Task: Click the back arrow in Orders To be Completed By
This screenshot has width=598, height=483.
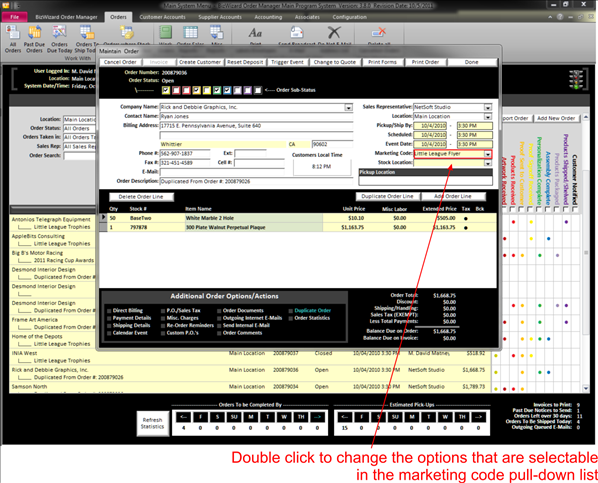Action: click(183, 417)
